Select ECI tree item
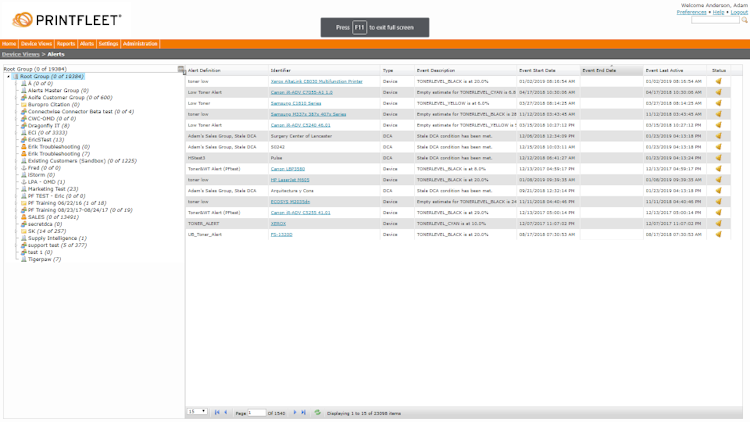 point(47,133)
